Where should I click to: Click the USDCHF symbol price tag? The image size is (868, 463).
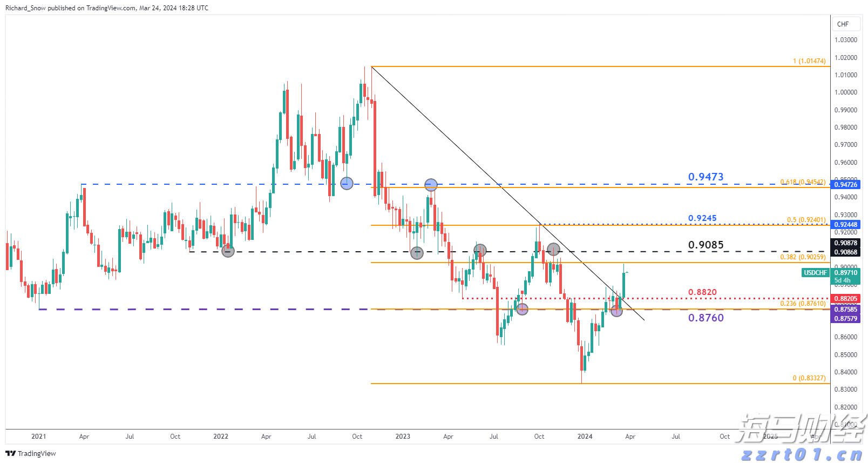tap(815, 273)
